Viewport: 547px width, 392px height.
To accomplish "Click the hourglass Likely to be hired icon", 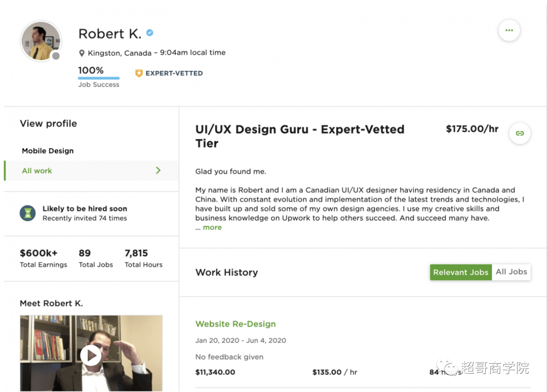I will point(28,213).
